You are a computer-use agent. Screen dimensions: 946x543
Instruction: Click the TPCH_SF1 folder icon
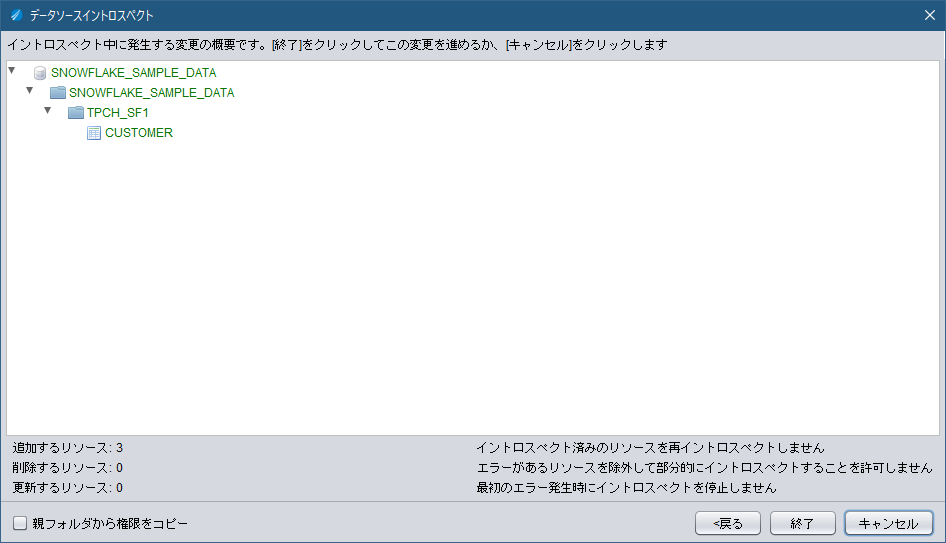tap(76, 113)
